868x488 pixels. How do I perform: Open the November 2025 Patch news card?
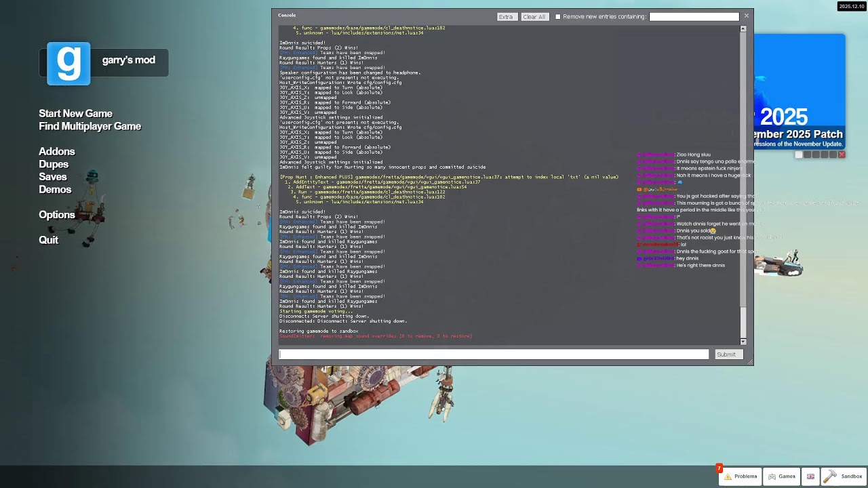(x=800, y=91)
